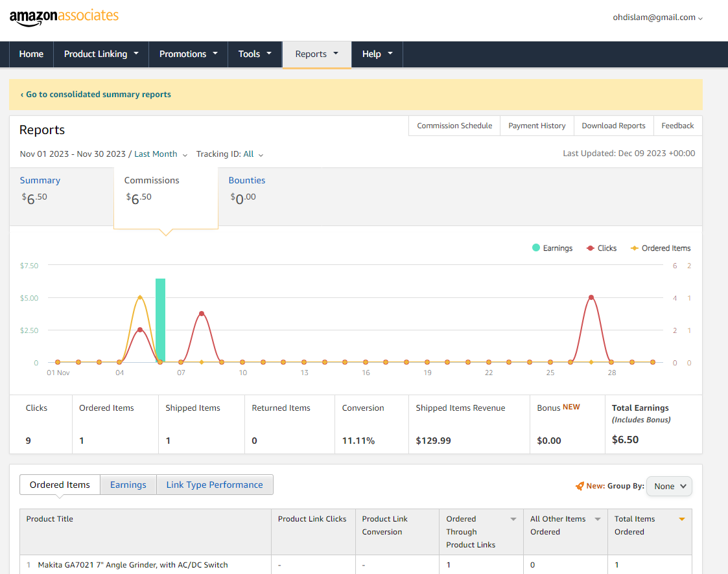
Task: Click the Total Earnings $6.50 value
Action: point(625,439)
